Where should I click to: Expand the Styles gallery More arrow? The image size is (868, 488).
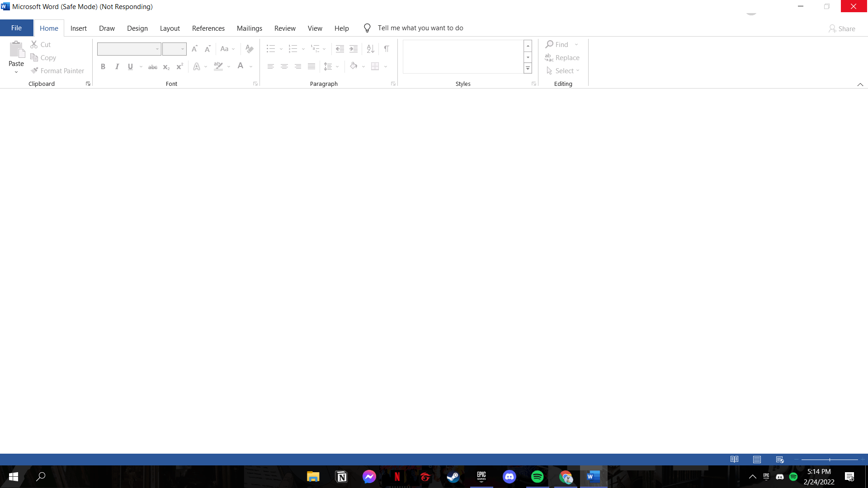coord(528,69)
